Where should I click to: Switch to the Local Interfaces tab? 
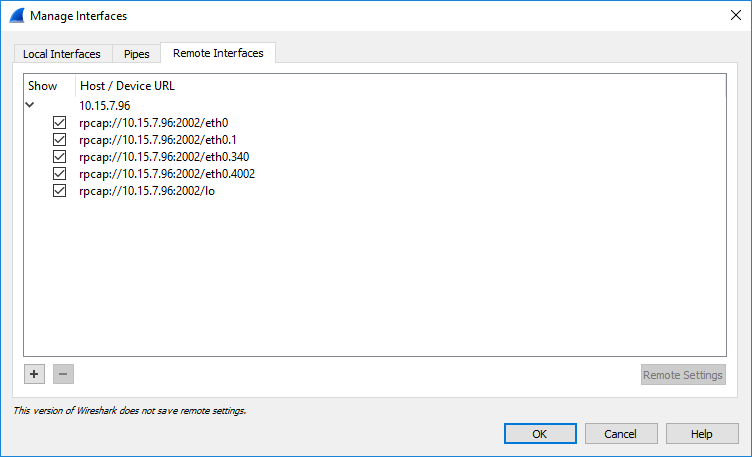tap(62, 54)
